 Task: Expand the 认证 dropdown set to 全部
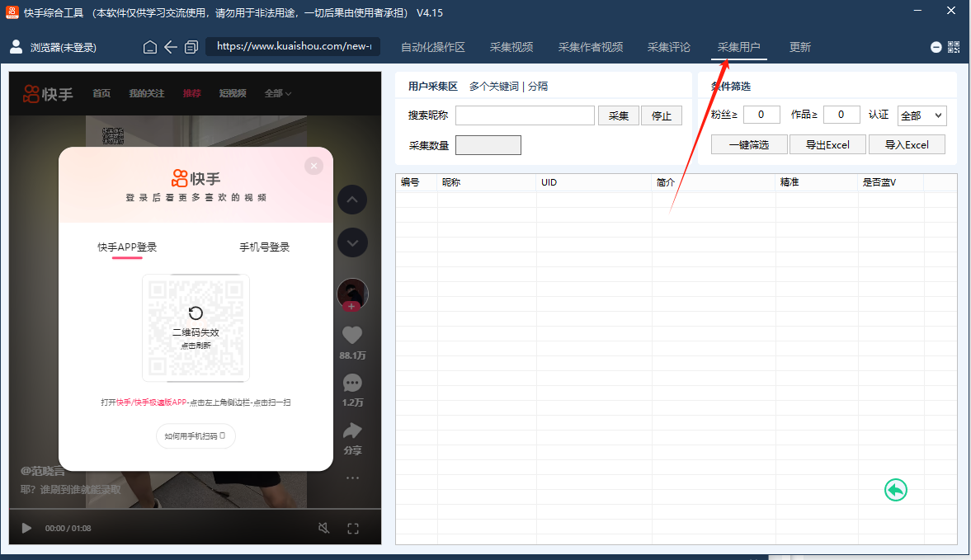(922, 115)
